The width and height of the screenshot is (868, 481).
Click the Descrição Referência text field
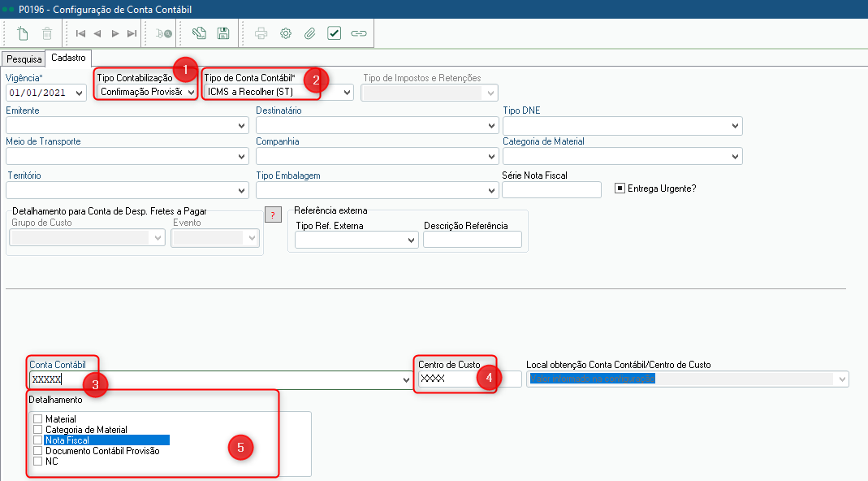click(473, 240)
